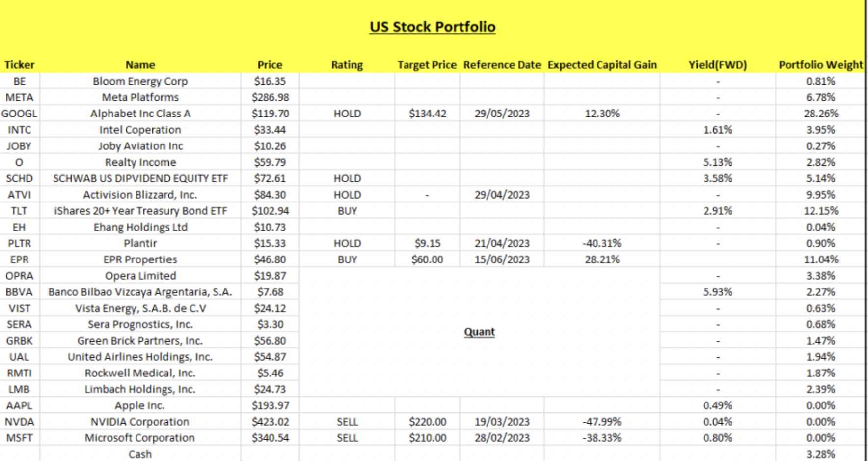Select the Yield(FWD) column header
Image resolution: width=868 pixels, height=461 pixels.
pos(717,65)
